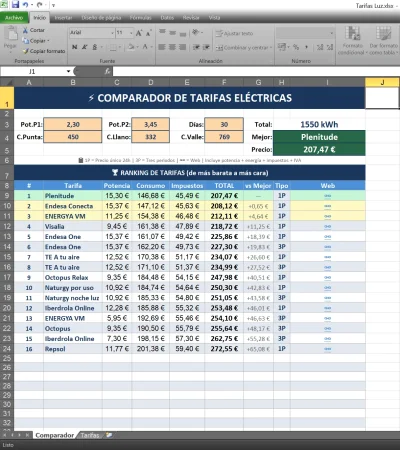The width and height of the screenshot is (400, 450).
Task: Align cell text to the left
Action: (x=162, y=47)
